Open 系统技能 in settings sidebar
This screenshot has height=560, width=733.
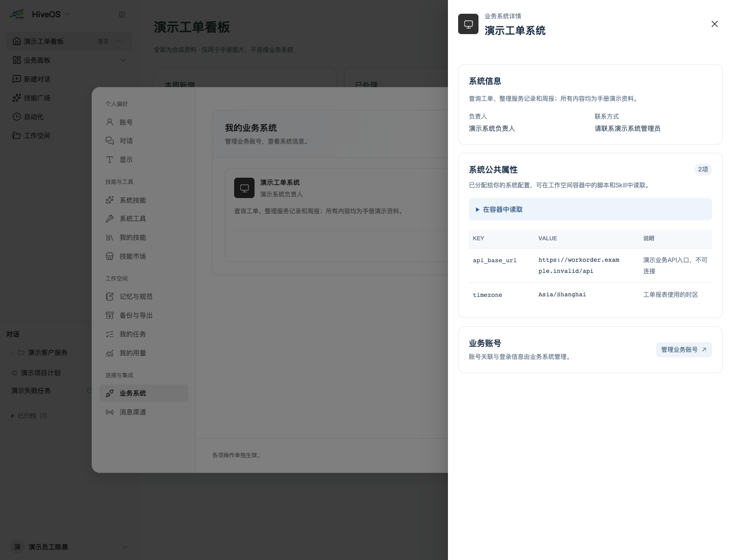[144, 200]
